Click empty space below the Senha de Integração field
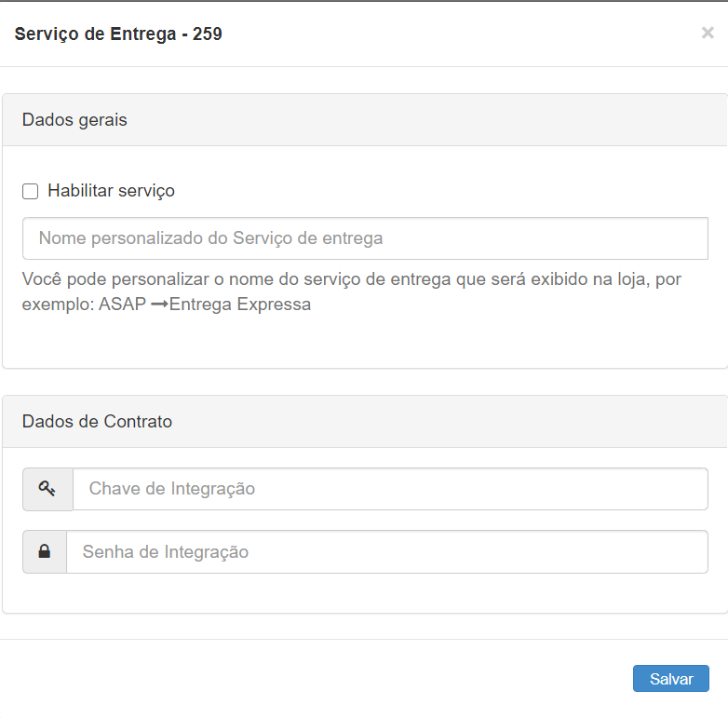Image resolution: width=728 pixels, height=718 pixels. click(x=365, y=593)
